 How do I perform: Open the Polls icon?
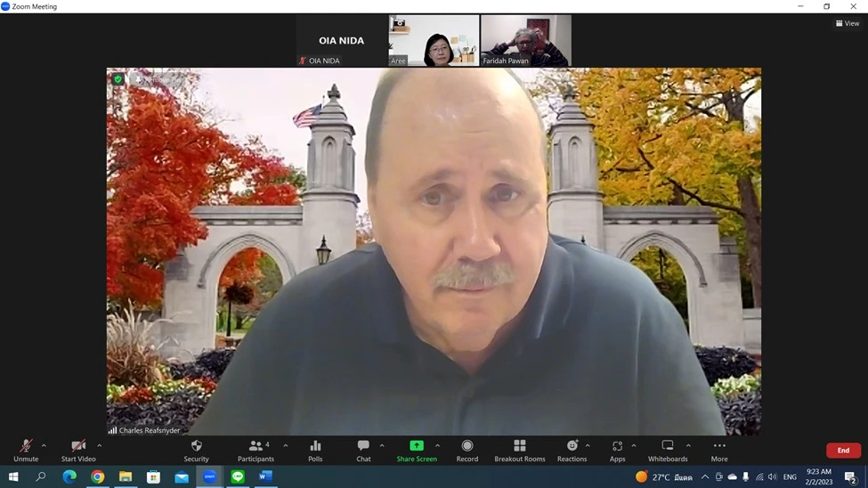click(x=315, y=450)
